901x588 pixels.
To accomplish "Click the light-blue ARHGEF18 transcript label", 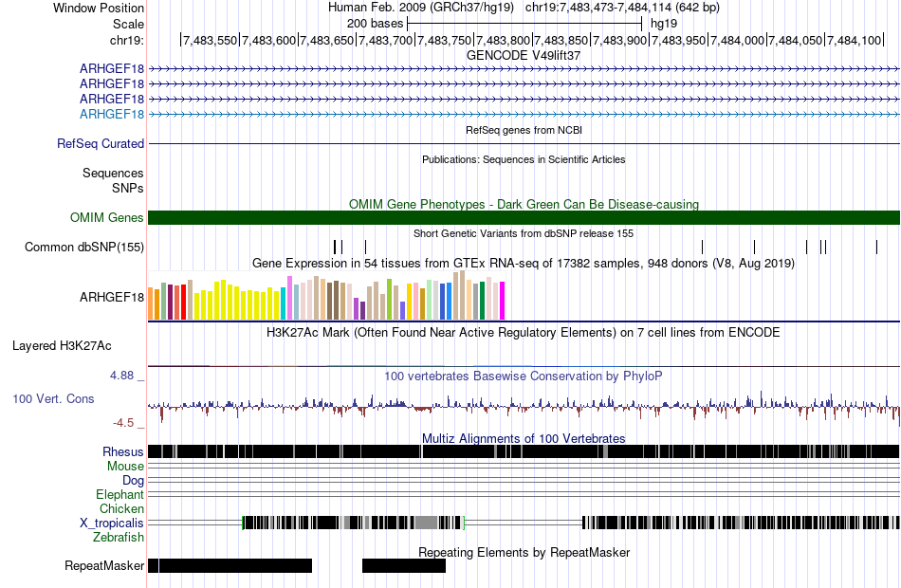I will 112,115.
